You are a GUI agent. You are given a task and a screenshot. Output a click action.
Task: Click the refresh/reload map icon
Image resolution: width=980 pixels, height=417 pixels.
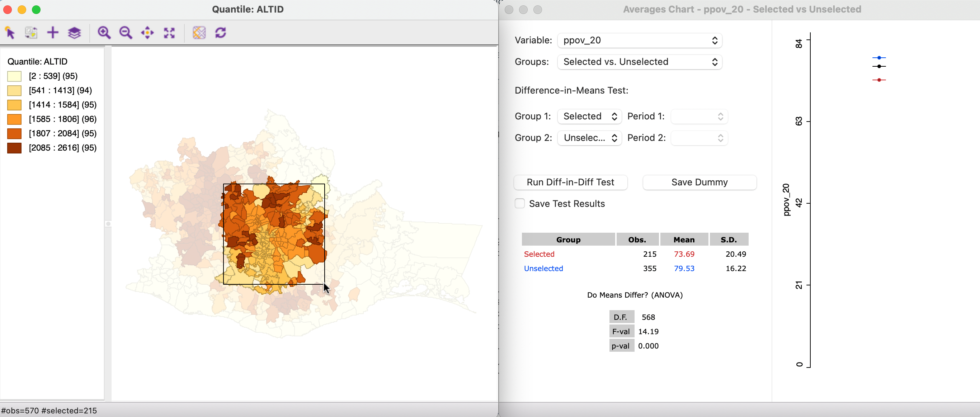221,32
